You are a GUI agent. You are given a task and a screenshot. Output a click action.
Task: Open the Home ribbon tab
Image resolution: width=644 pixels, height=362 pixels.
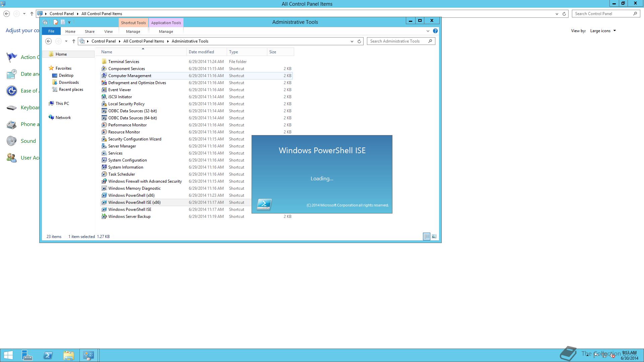pos(70,32)
